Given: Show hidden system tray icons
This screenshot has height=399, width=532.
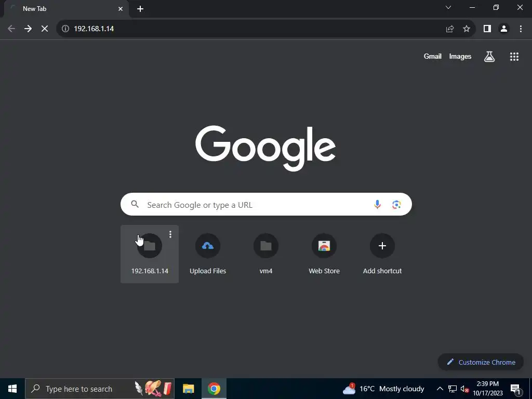Looking at the screenshot, I should 440,389.
